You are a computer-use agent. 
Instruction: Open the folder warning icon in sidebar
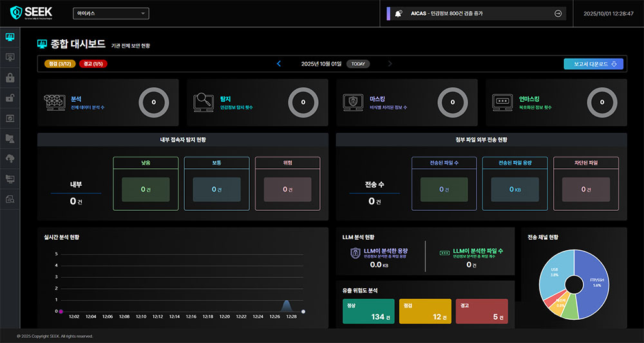pyautogui.click(x=10, y=139)
